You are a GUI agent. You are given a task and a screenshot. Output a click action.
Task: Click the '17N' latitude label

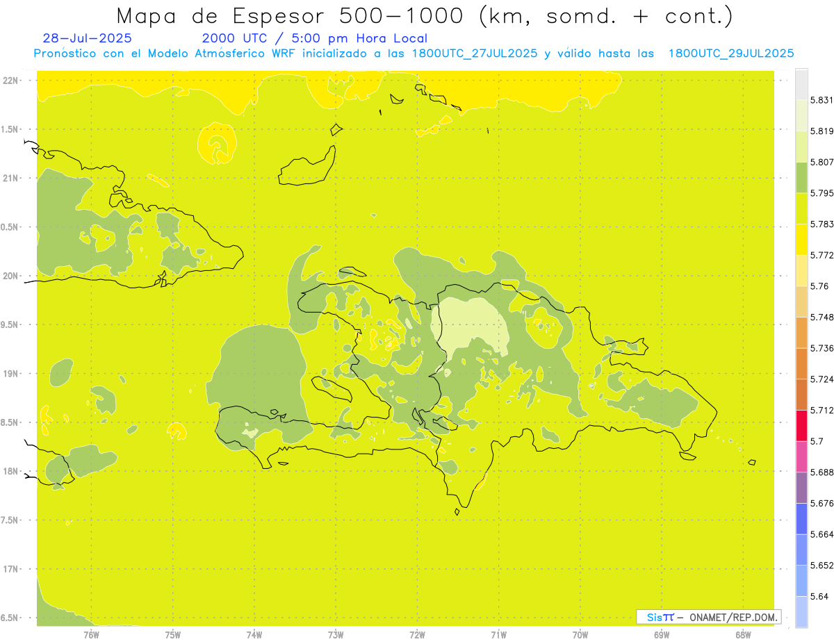click(12, 569)
